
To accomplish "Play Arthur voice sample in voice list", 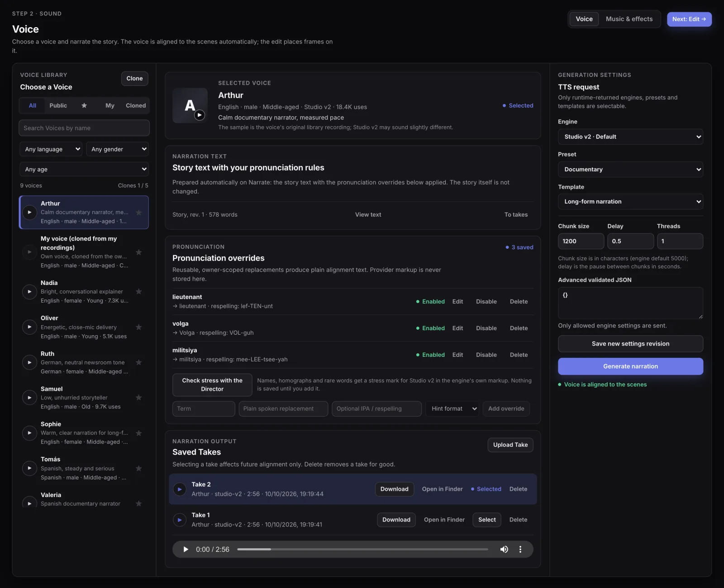I will coord(29,212).
